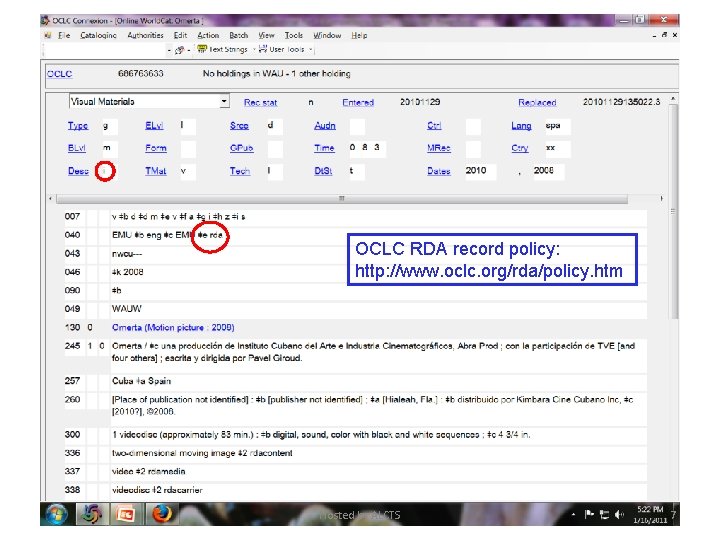Click the taskbar clock showing 5:22 PM
The image size is (720, 540).
649,514
